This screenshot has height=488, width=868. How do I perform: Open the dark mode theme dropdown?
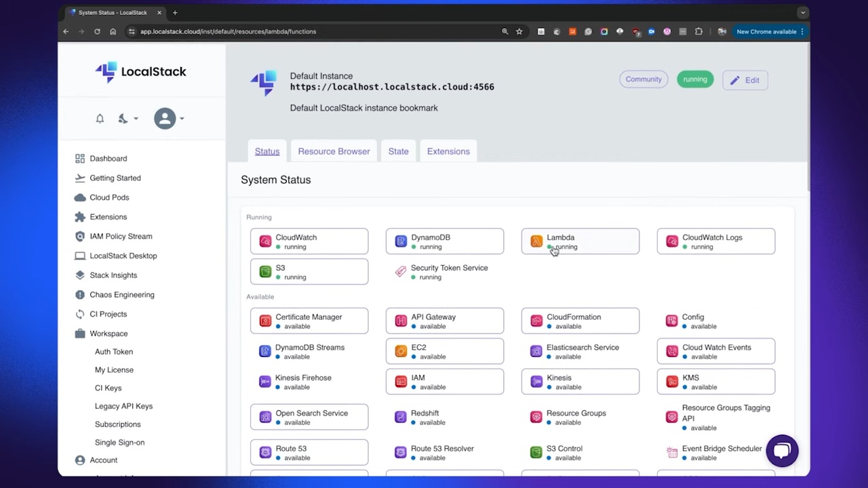[127, 119]
